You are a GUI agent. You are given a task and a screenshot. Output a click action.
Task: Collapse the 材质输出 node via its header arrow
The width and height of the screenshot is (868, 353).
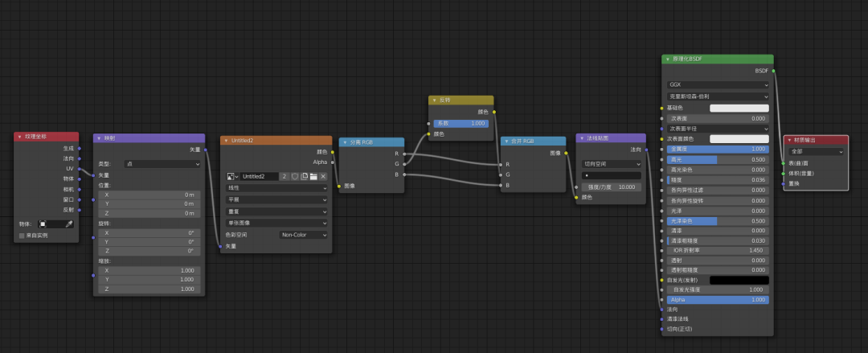tap(788, 140)
